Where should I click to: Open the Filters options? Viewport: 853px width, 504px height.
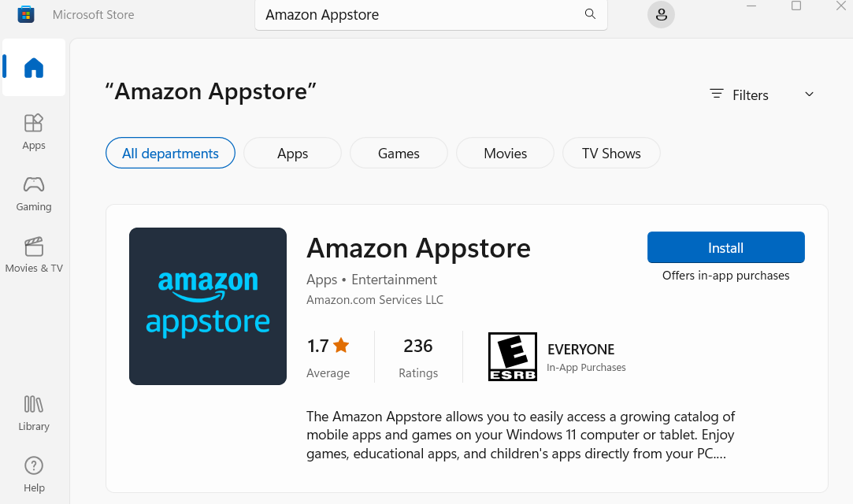click(x=739, y=94)
